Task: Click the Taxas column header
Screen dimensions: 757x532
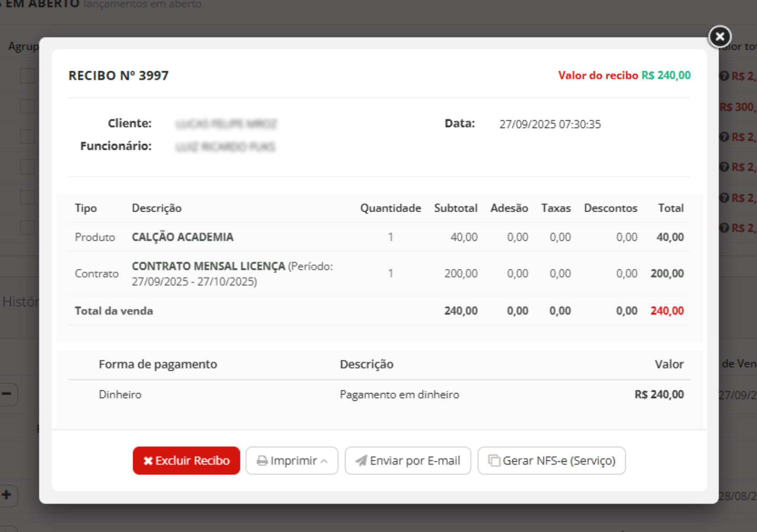Action: click(556, 208)
